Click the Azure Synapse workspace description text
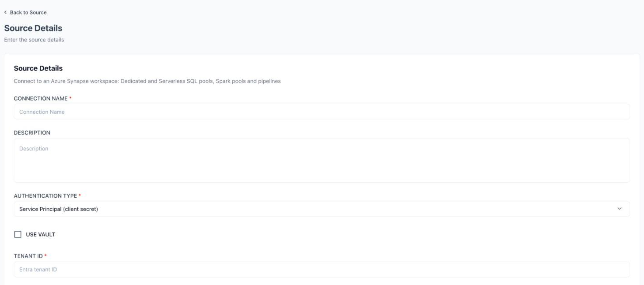Screen dimensions: 644x285 147,81
